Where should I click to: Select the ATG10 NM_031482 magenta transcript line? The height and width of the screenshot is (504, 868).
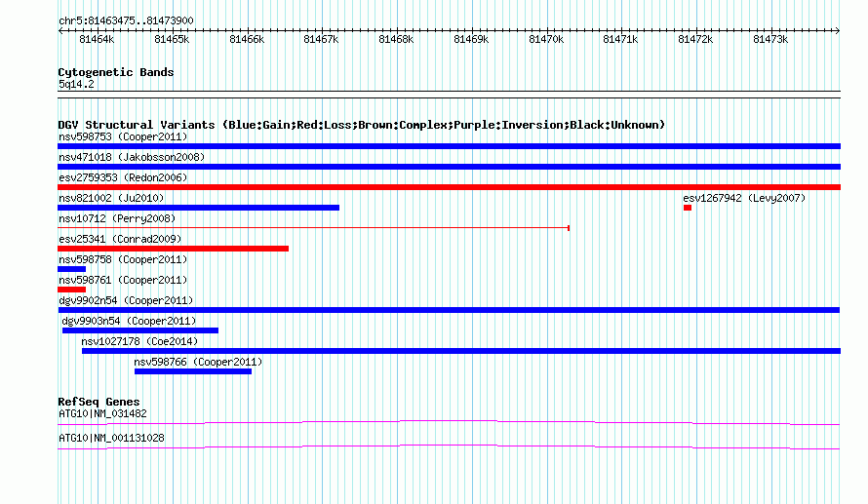449,423
